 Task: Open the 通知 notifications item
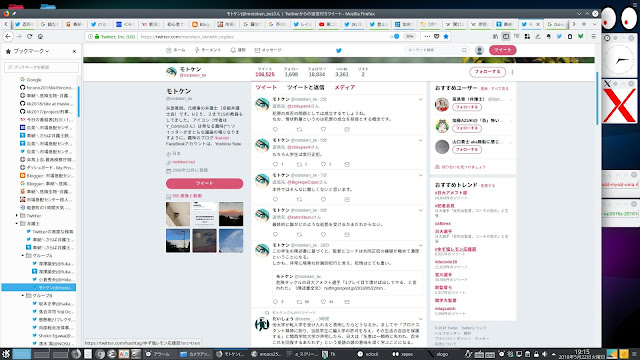(238, 50)
